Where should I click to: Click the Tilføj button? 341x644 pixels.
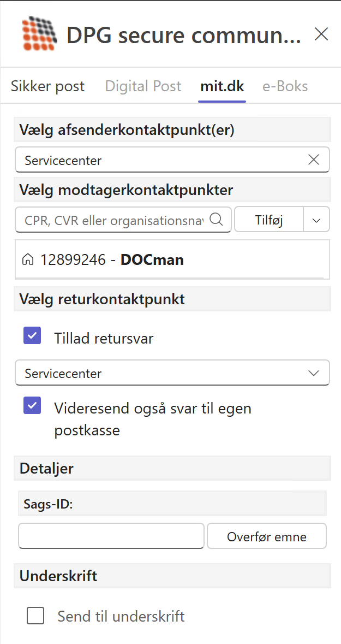click(x=268, y=220)
